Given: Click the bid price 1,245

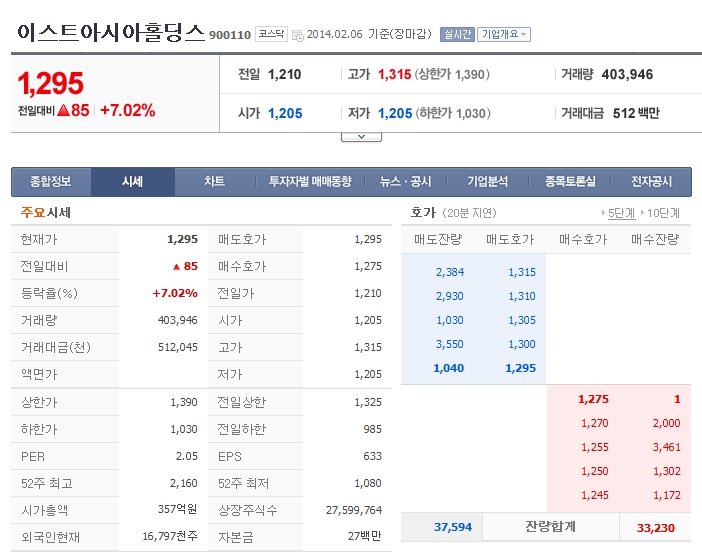Looking at the screenshot, I should [x=595, y=495].
